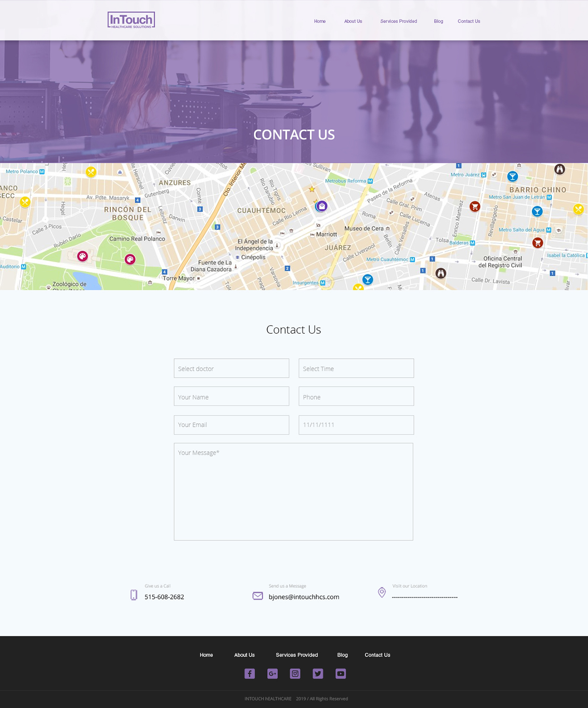This screenshot has width=588, height=708.
Task: Select the Home link in the top navigation
Action: 319,21
